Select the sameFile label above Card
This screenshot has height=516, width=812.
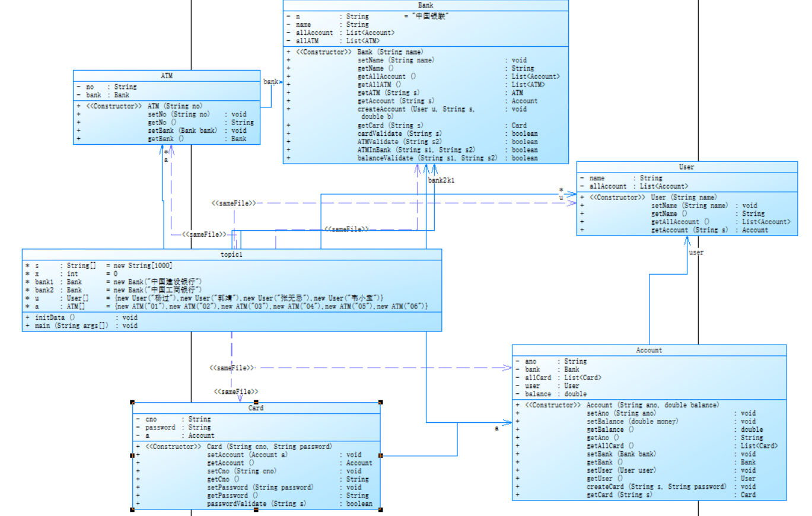236,392
